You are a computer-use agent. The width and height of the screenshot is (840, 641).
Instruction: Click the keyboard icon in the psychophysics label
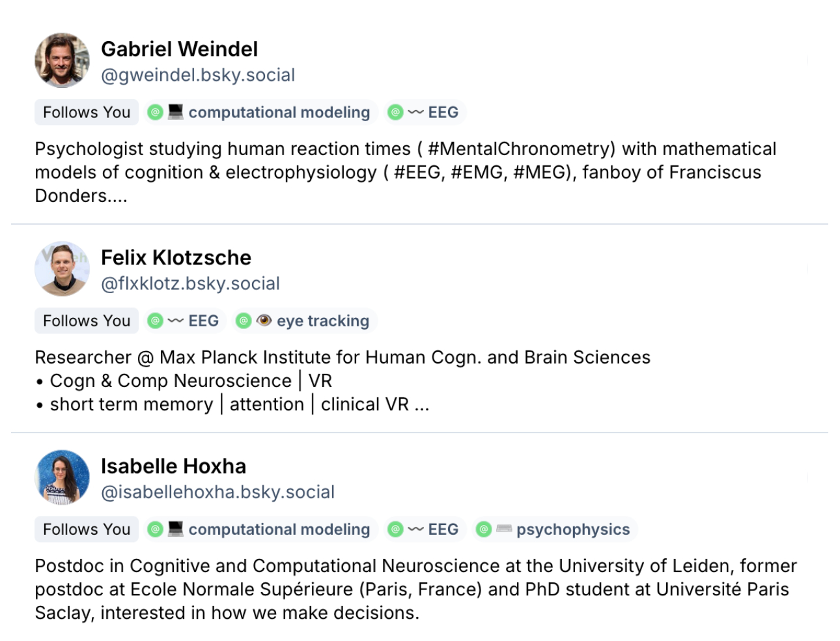tap(504, 529)
